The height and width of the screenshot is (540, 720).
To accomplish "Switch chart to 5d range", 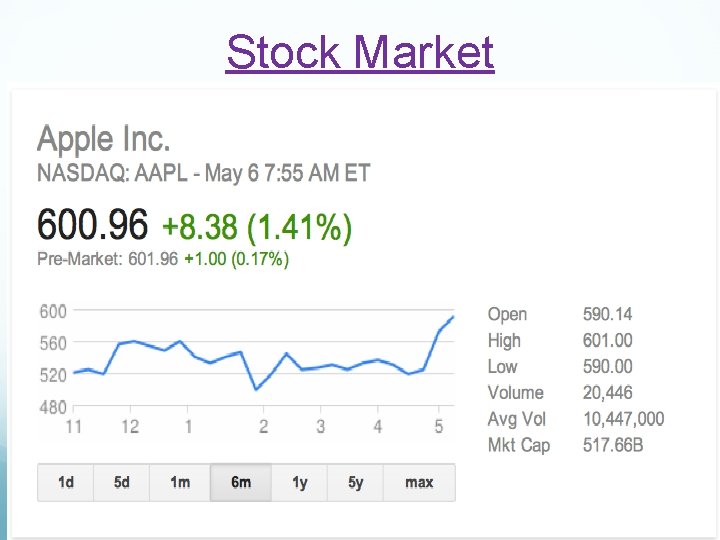I will pos(122,482).
